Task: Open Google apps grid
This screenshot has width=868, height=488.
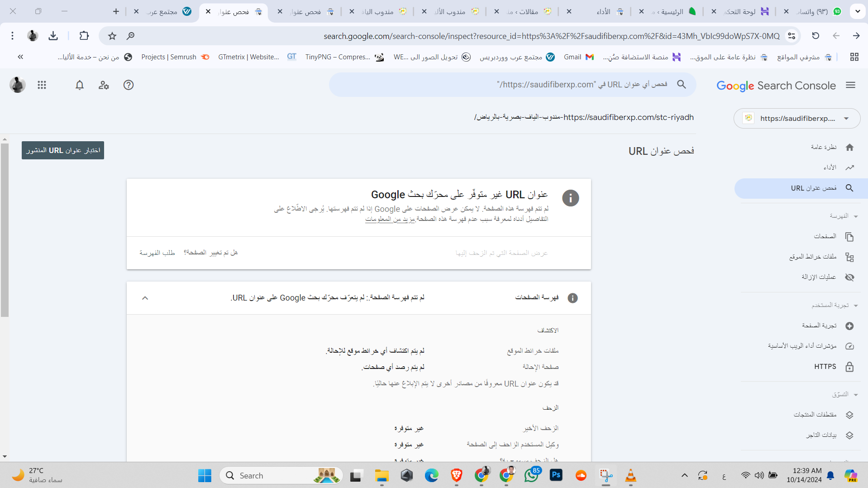Action: tap(42, 85)
